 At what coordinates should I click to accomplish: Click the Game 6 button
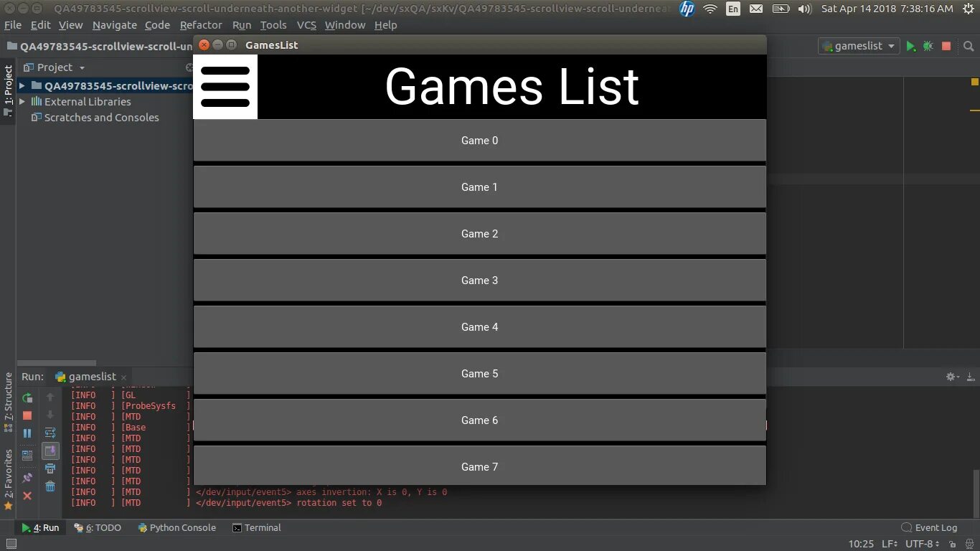click(479, 420)
